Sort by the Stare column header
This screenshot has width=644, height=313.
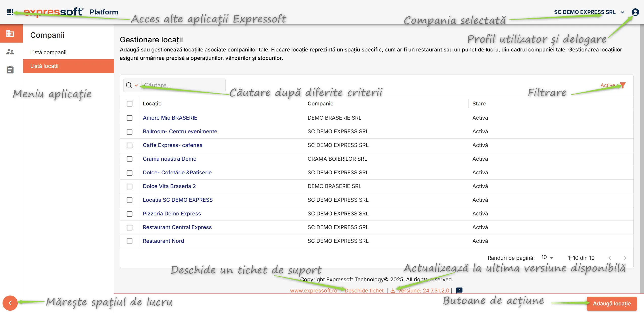coord(479,103)
